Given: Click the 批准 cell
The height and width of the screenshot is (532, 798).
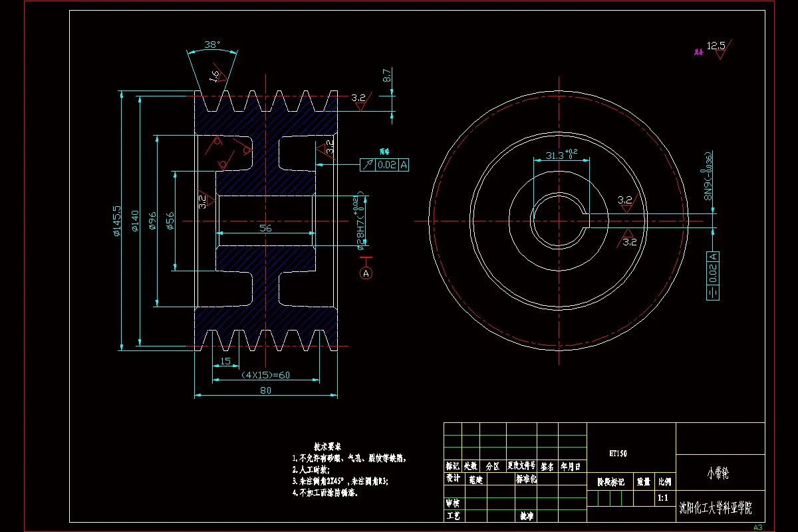Looking at the screenshot, I should (527, 515).
